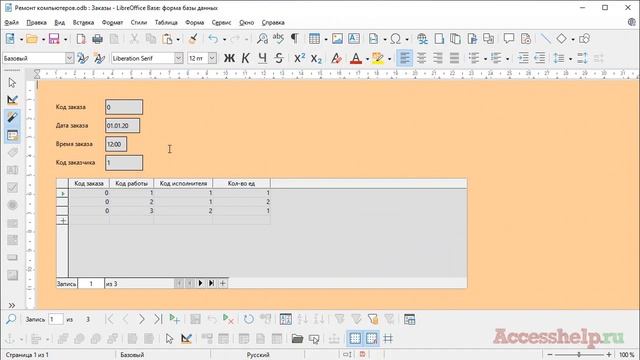Toggle Align Left paragraph button
The width and height of the screenshot is (640, 360).
pos(404,58)
